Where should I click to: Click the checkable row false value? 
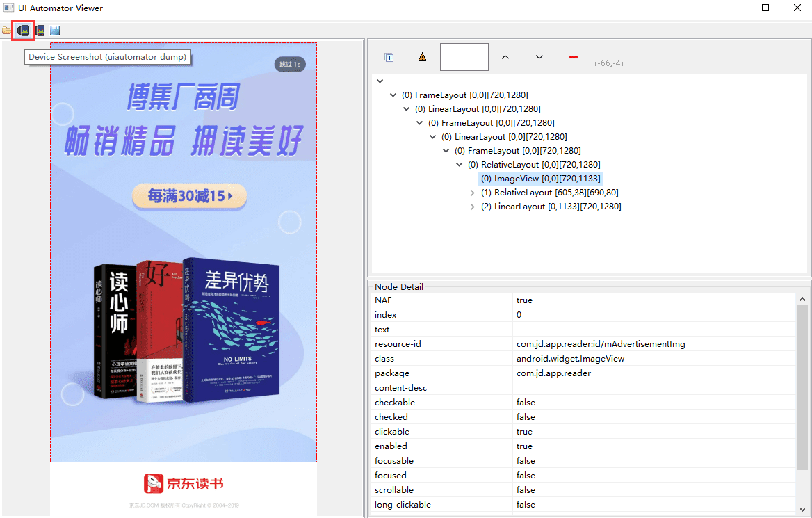(x=526, y=402)
